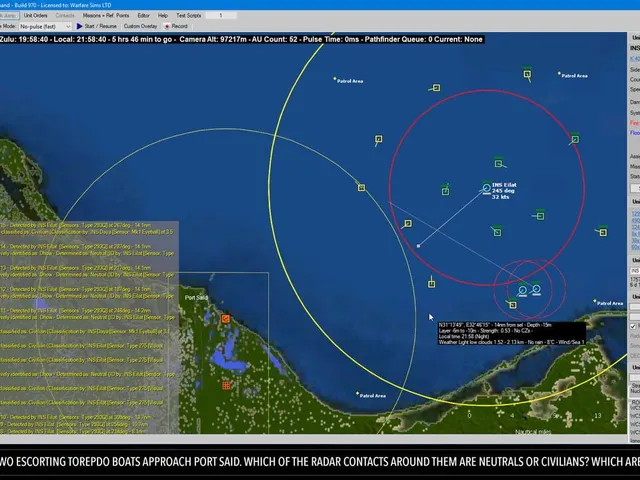The image size is (640, 480).
Task: Open the Missions + Ref. Points menu
Action: (x=106, y=16)
